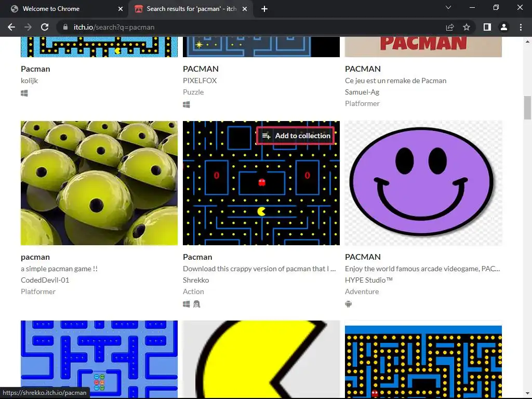Open the PACMAN title by HYPE Studio
Viewport: 532px width, 399px height.
click(x=363, y=257)
